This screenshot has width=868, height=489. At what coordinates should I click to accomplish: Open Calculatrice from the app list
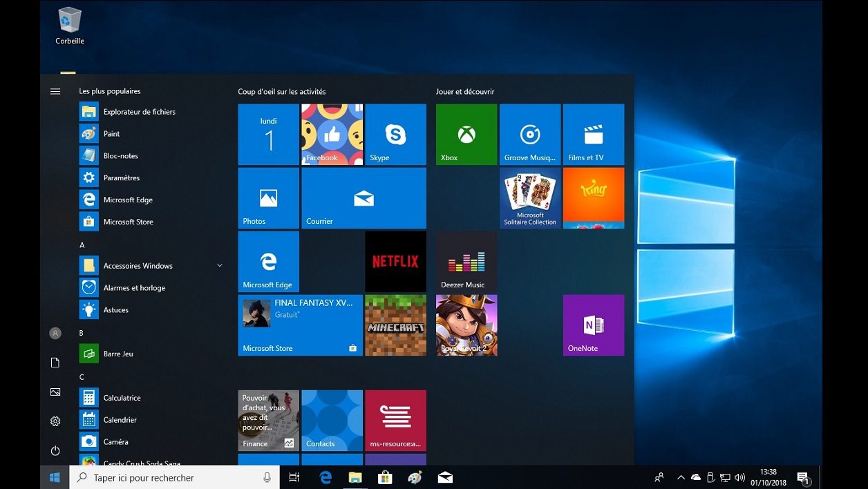point(152,398)
